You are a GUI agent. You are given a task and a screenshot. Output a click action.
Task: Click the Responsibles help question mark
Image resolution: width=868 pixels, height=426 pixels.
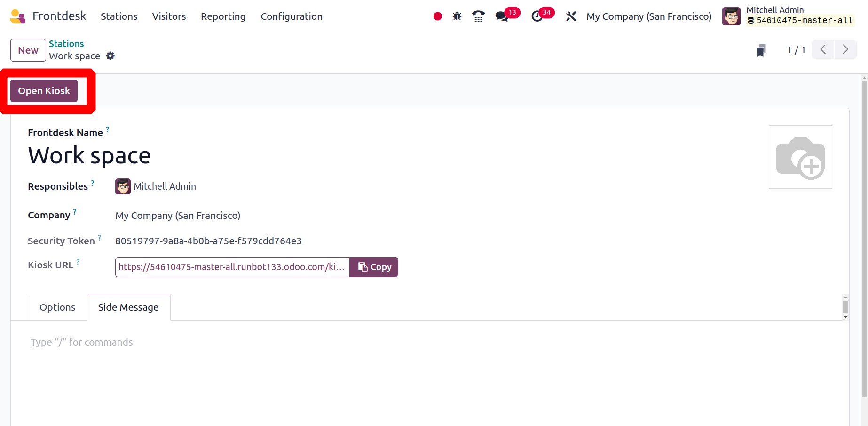tap(93, 183)
